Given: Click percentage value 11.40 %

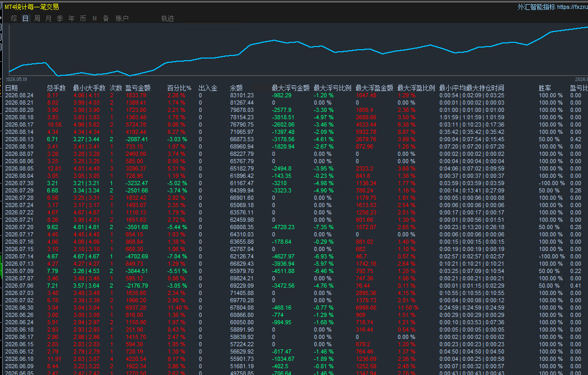Looking at the screenshot, I should (x=178, y=308).
